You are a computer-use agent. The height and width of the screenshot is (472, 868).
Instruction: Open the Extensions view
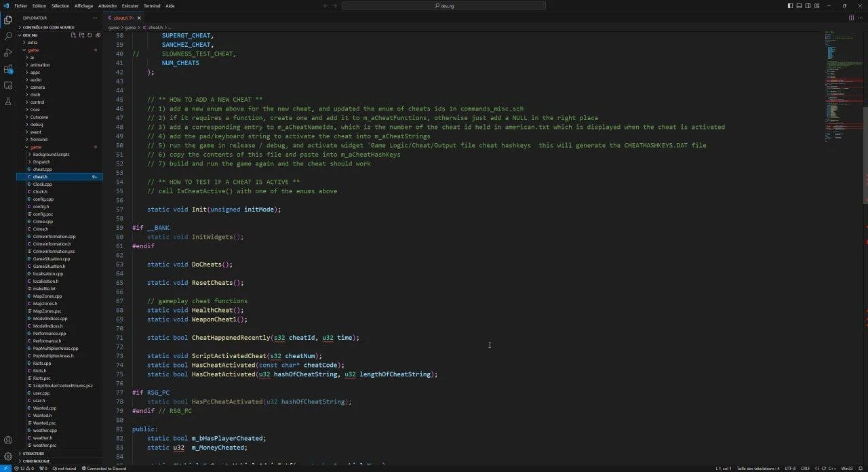8,68
